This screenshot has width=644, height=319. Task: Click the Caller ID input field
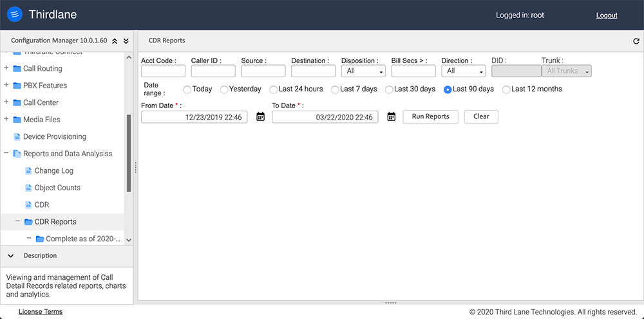coord(213,71)
